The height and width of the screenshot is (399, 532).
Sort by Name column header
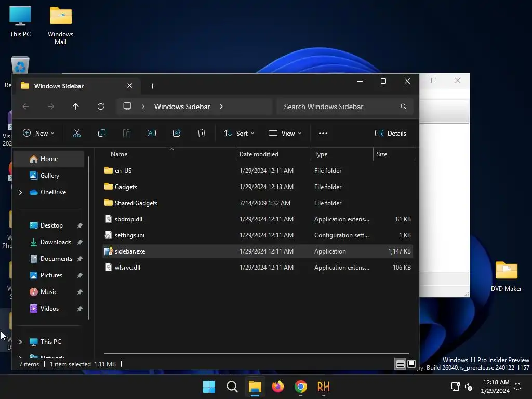tap(170, 154)
